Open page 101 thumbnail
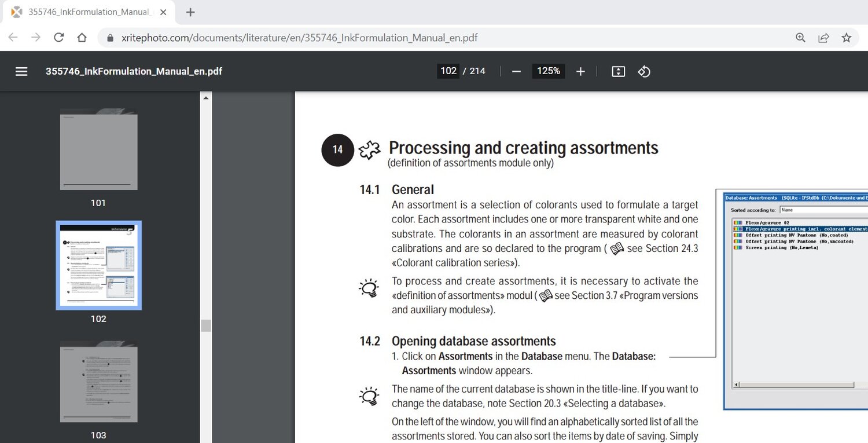The image size is (868, 443). click(98, 149)
